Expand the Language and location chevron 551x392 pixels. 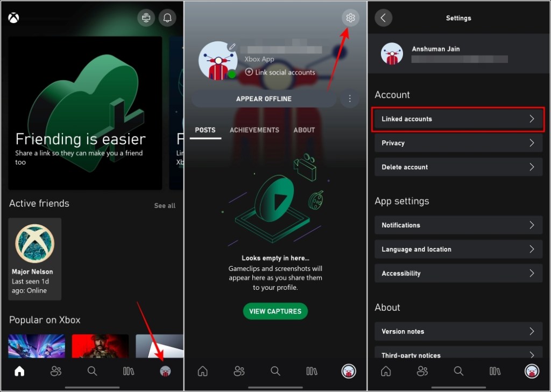(532, 250)
